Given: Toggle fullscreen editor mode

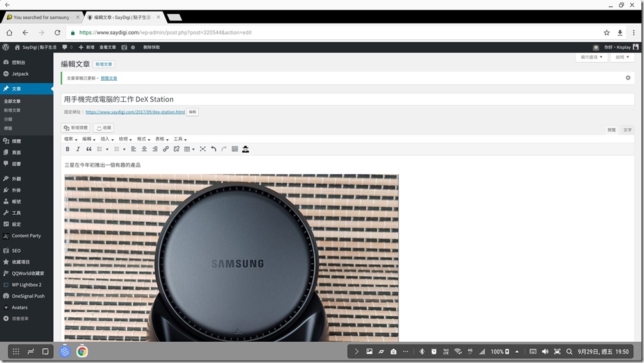Looking at the screenshot, I should point(203,149).
